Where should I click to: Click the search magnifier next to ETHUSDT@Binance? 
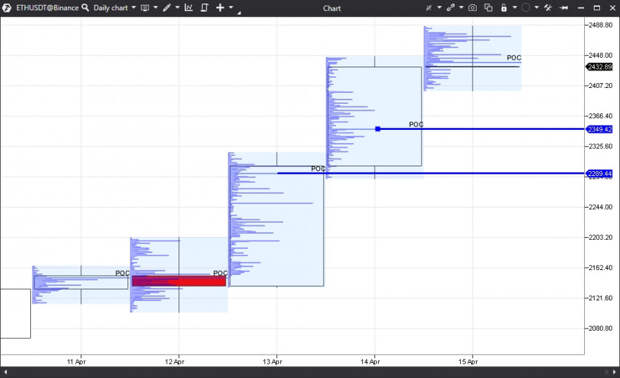click(x=85, y=8)
